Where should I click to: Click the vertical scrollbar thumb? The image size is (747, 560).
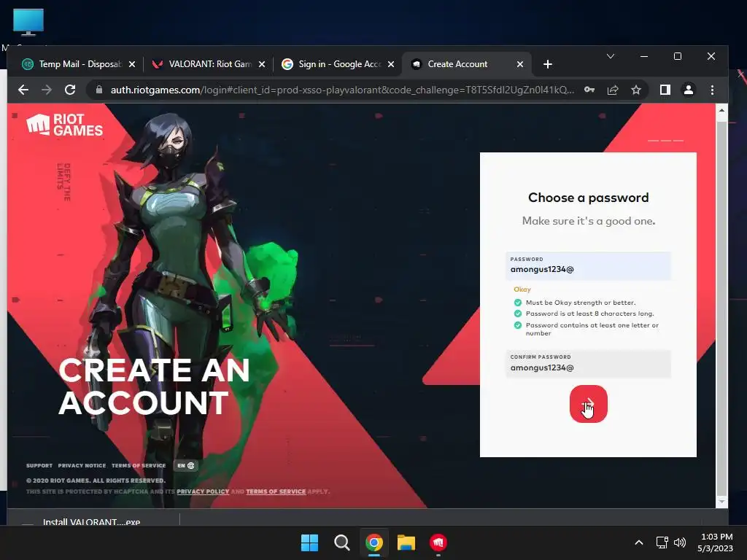721,308
